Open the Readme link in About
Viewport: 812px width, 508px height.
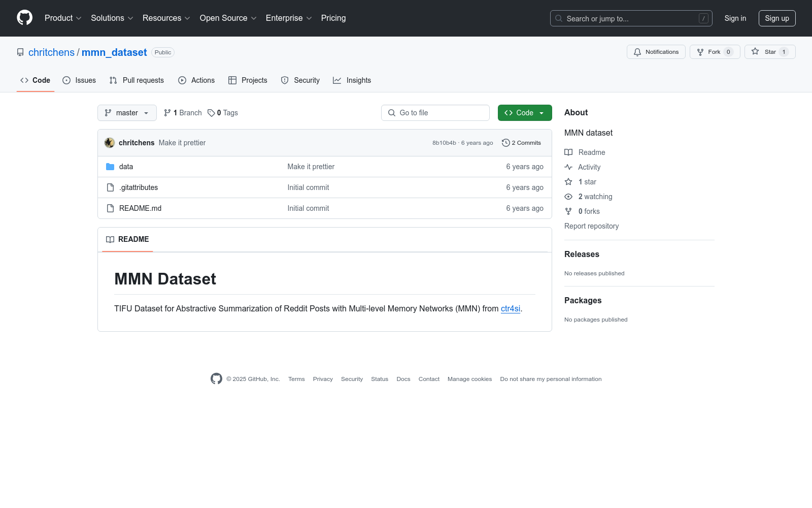click(x=585, y=152)
